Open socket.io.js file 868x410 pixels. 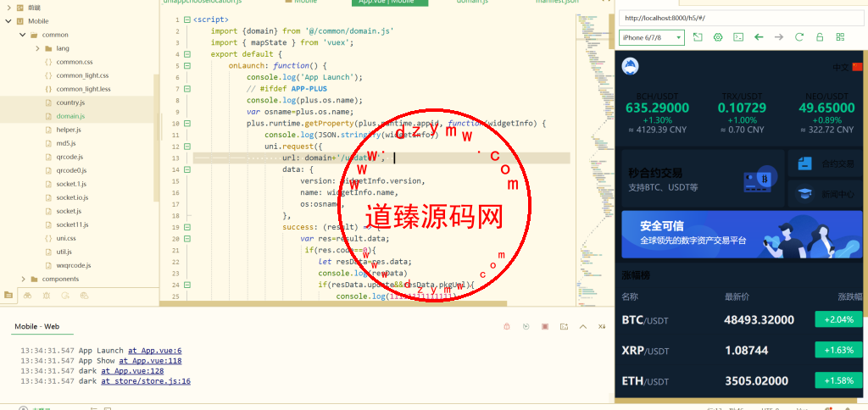(x=72, y=197)
